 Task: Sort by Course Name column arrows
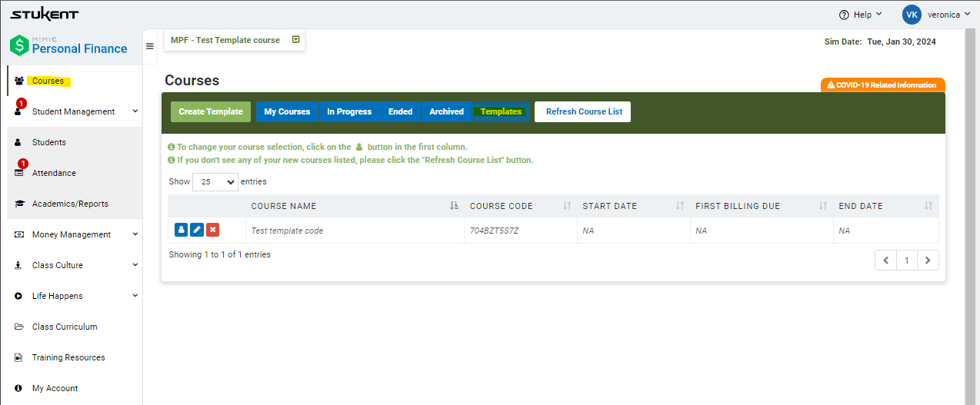point(454,206)
